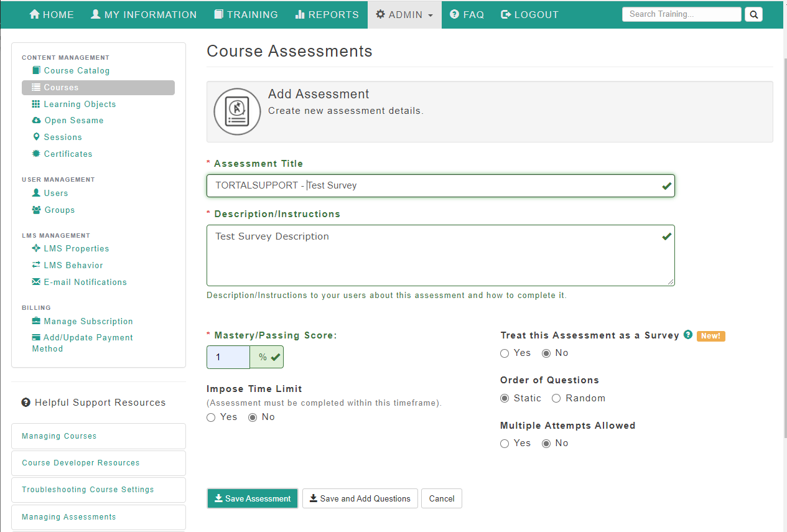Click the Save Assessment button

point(253,498)
